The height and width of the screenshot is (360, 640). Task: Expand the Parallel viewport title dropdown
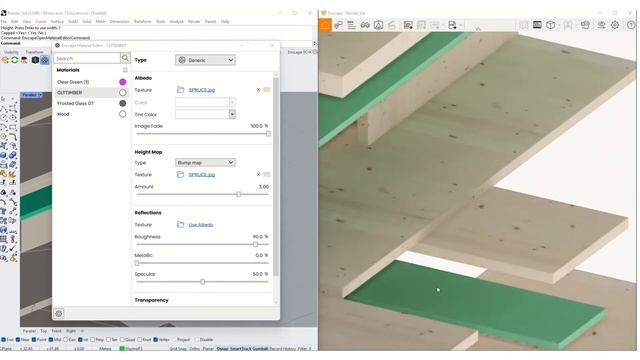tap(40, 95)
